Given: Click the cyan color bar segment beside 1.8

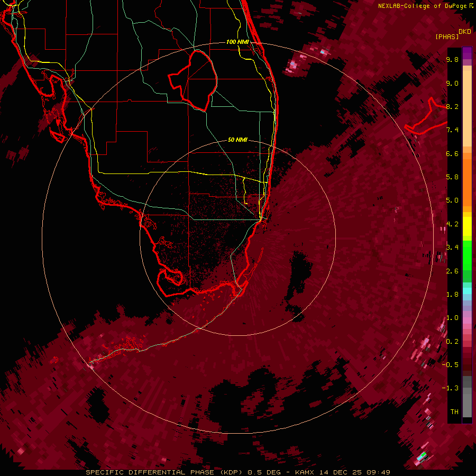Looking at the screenshot, I should (467, 291).
